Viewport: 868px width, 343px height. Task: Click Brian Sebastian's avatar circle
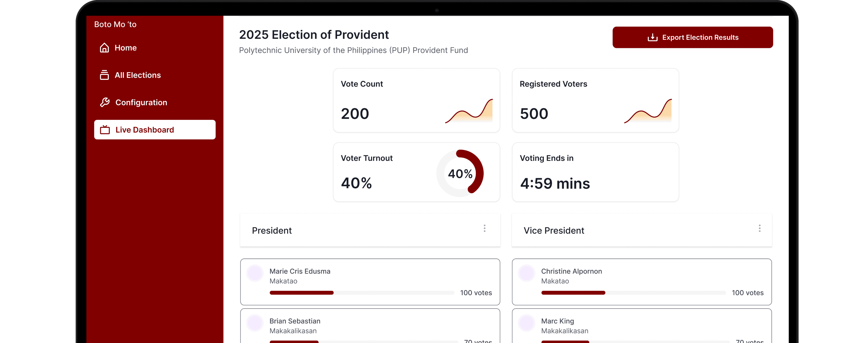(x=255, y=323)
